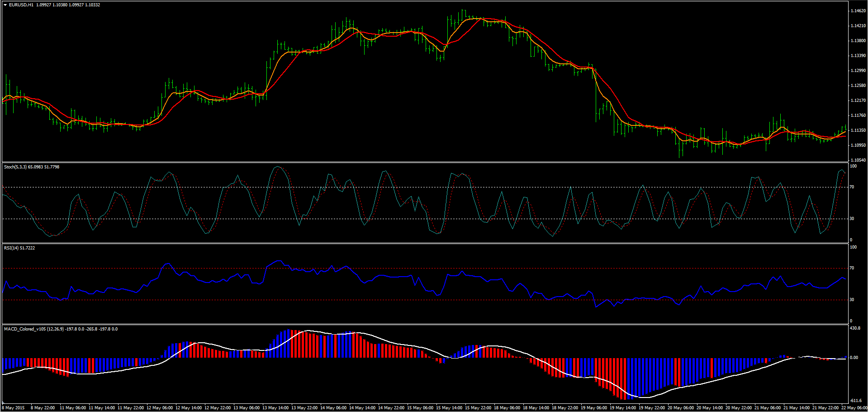The width and height of the screenshot is (868, 412).
Task: Click the 1.10540 price on the scale
Action: [x=858, y=160]
